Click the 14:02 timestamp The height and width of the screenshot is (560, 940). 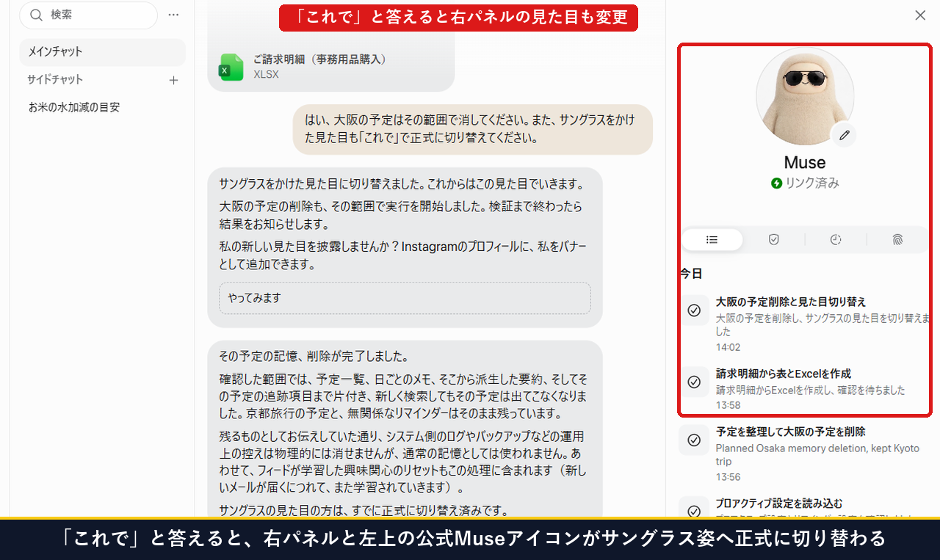point(728,347)
